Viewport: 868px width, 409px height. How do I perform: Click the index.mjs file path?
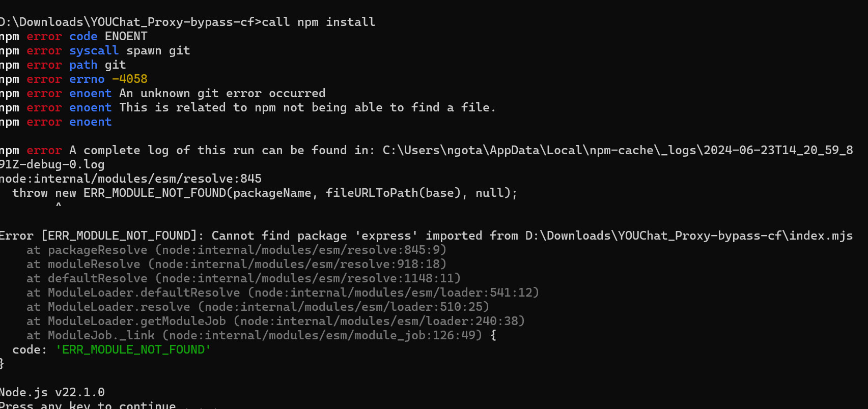coord(688,236)
